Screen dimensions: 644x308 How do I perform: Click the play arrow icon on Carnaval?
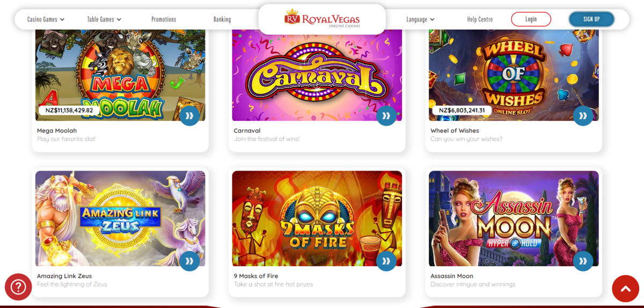(386, 115)
